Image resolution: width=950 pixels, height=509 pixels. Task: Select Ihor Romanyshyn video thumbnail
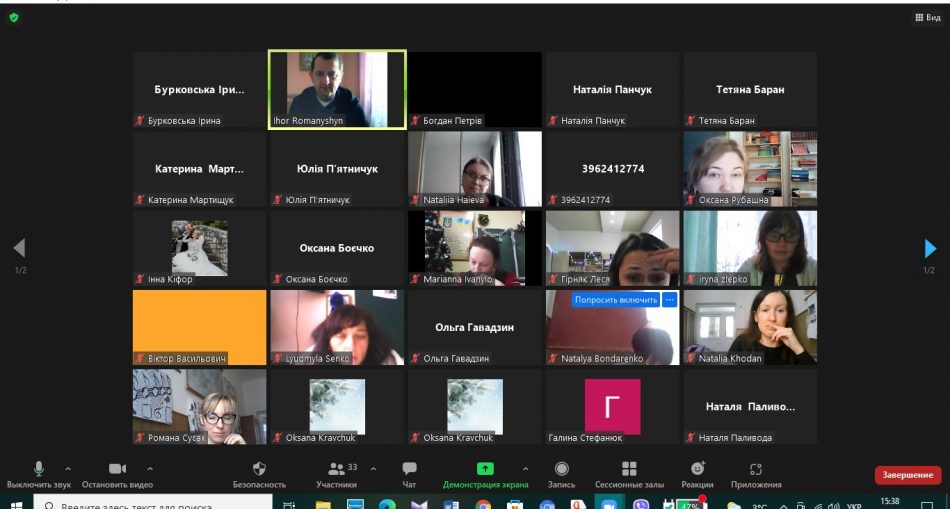(337, 88)
